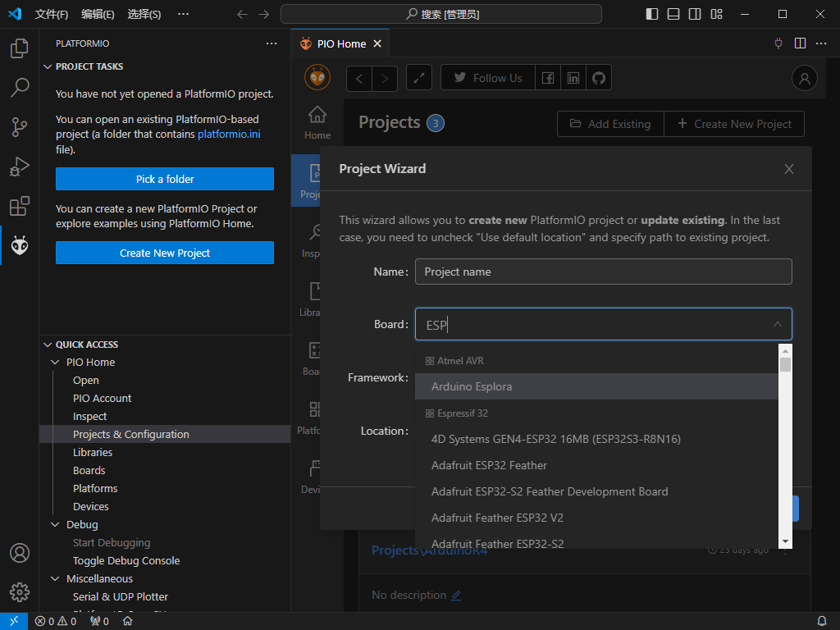Click the PlatformIO Home icon in status bar

point(127,621)
